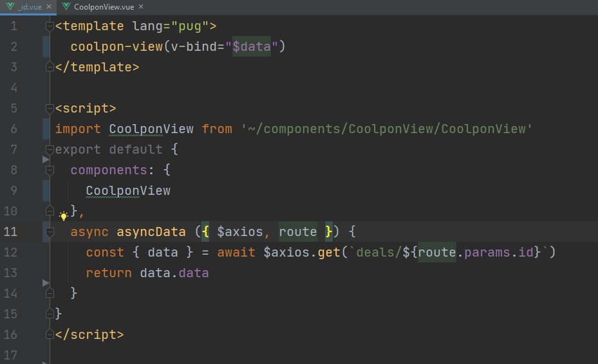
Task: Close the CoolponView.vue tab
Action: click(141, 6)
